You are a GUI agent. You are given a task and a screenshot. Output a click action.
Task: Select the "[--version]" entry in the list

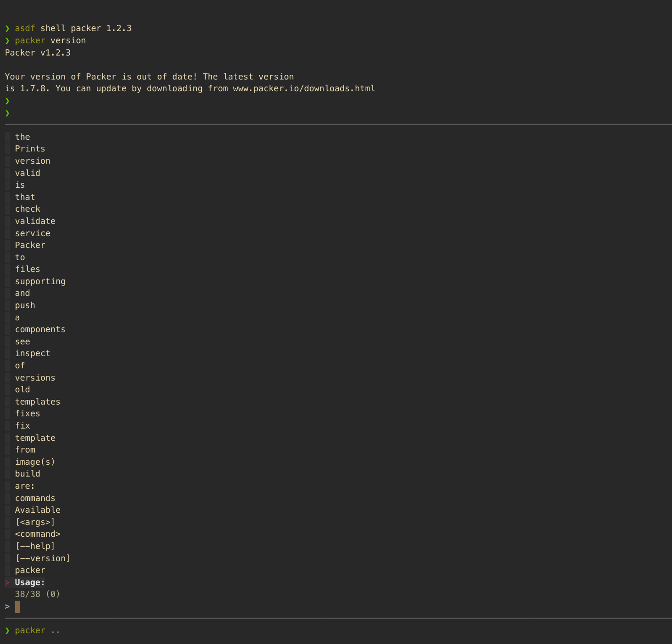(43, 558)
